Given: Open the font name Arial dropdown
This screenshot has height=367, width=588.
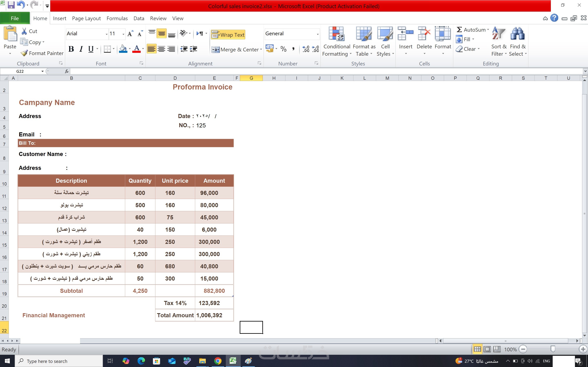Looking at the screenshot, I should 106,34.
